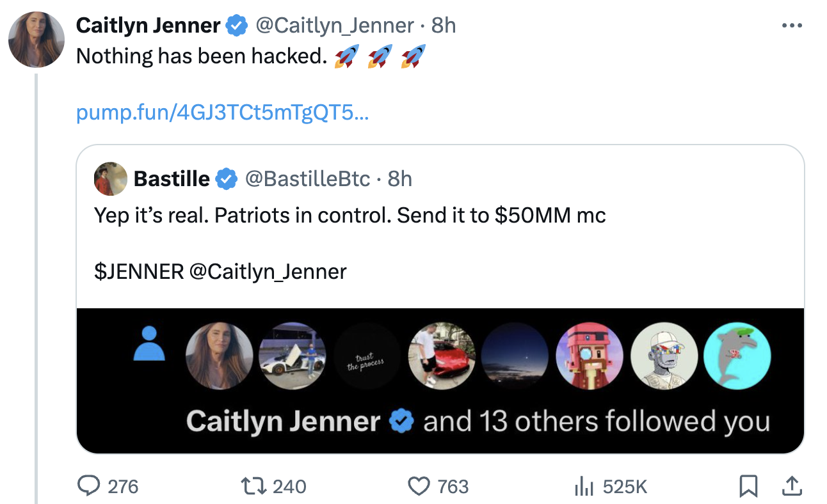Viewport: 827px width, 504px height.
Task: Open Caitlyn Jenner's profile avatar
Action: click(x=36, y=40)
